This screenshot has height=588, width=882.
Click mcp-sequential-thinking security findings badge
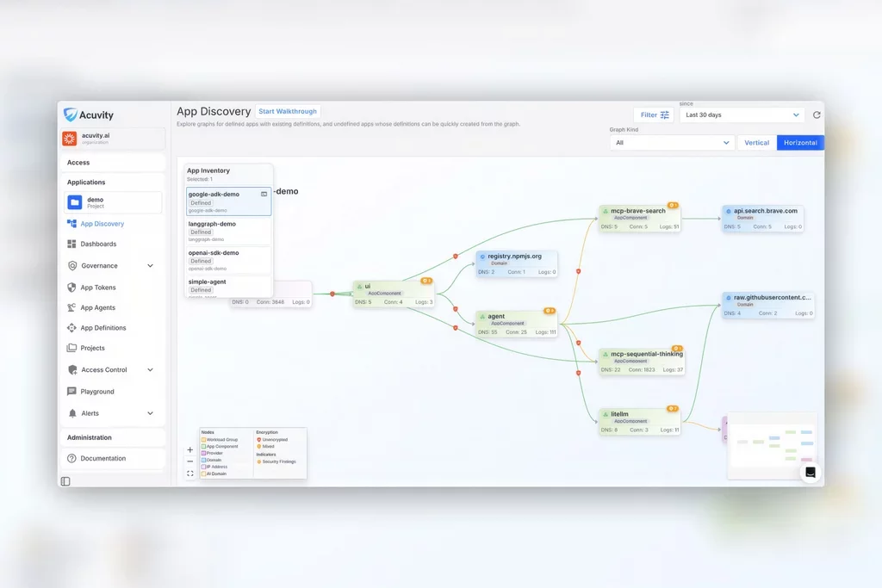click(x=677, y=349)
